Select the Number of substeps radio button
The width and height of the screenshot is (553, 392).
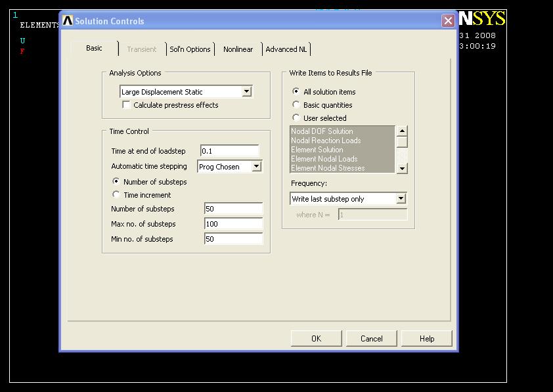click(x=117, y=182)
